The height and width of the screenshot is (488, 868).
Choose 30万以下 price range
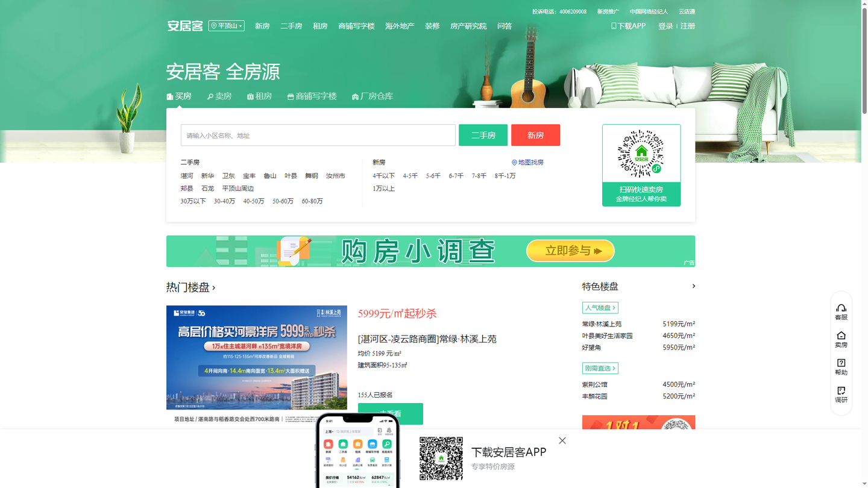coord(193,201)
